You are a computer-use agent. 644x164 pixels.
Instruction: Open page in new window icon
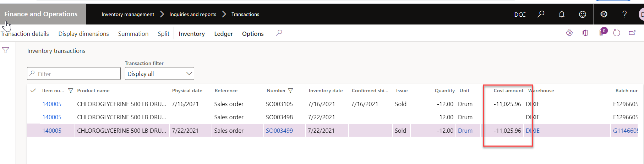(x=632, y=33)
